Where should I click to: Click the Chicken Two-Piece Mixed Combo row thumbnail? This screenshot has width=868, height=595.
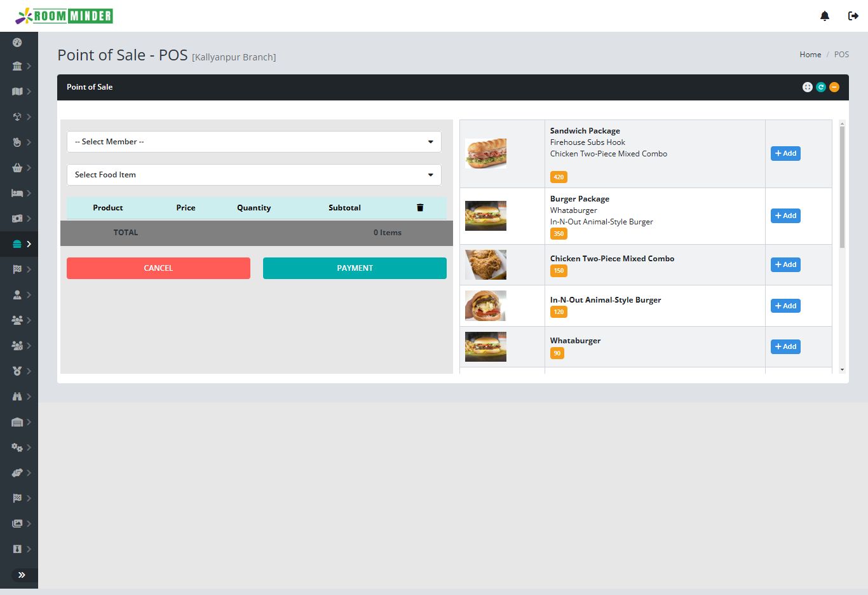coord(485,264)
